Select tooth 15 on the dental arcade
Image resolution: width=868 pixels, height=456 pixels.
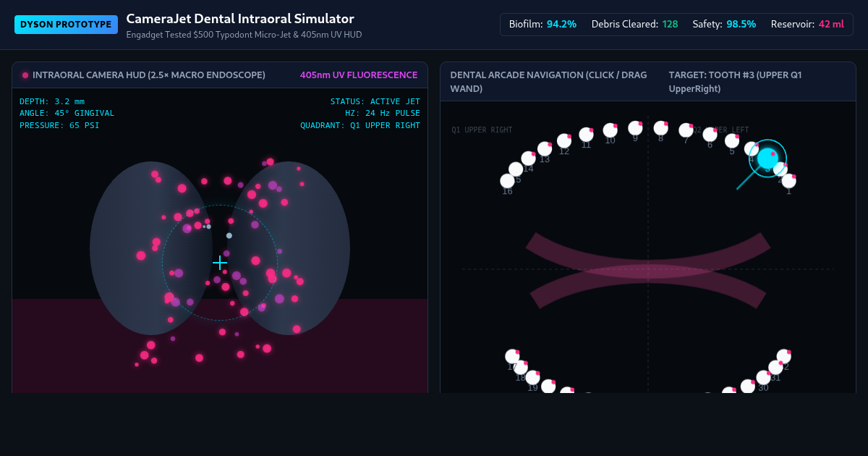coord(516,169)
